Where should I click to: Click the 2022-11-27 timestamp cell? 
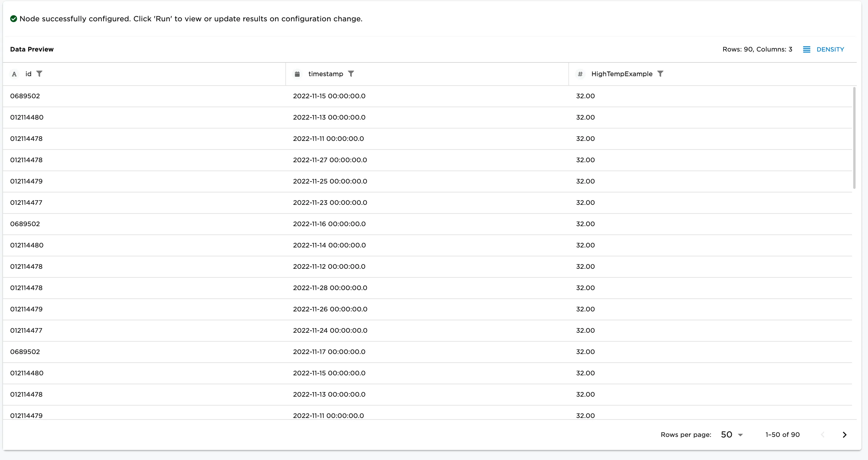pos(329,160)
